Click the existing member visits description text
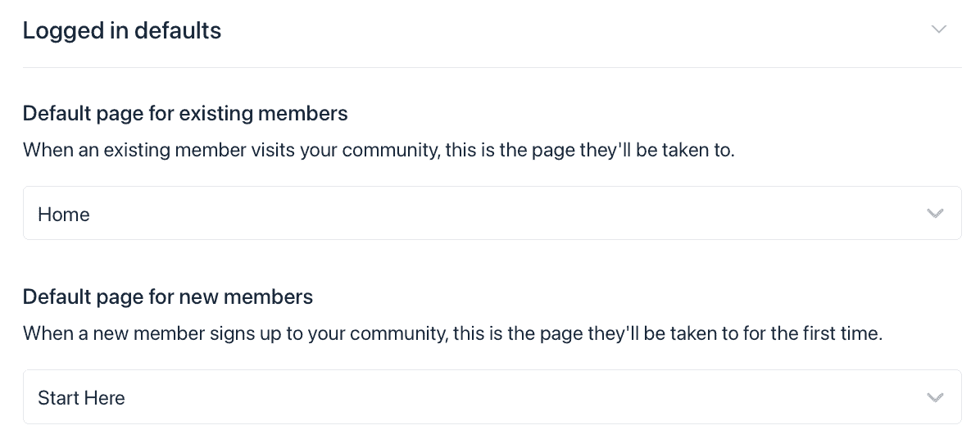This screenshot has width=980, height=448. 379,152
